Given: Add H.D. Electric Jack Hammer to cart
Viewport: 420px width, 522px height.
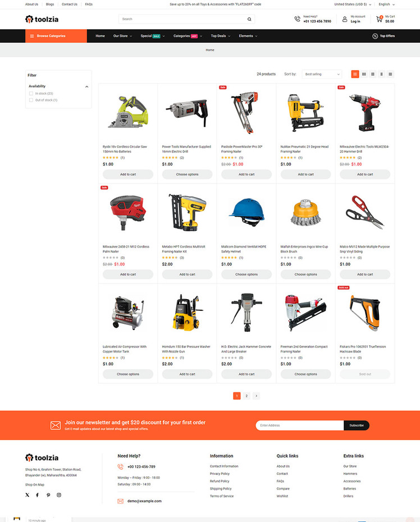Looking at the screenshot, I should (246, 374).
